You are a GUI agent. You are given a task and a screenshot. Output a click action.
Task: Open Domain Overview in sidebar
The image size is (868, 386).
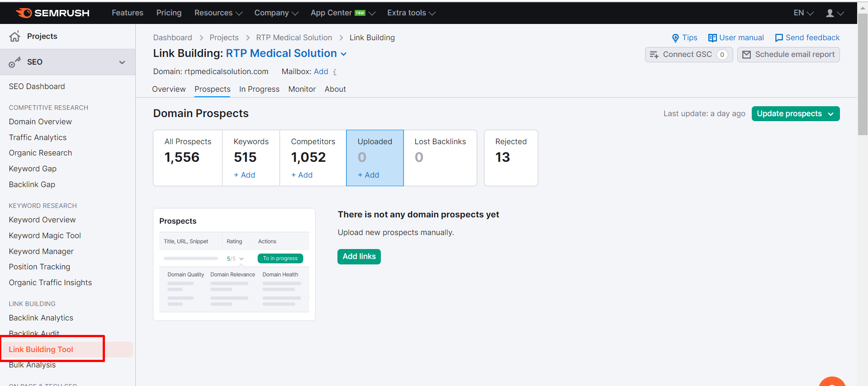click(x=40, y=122)
